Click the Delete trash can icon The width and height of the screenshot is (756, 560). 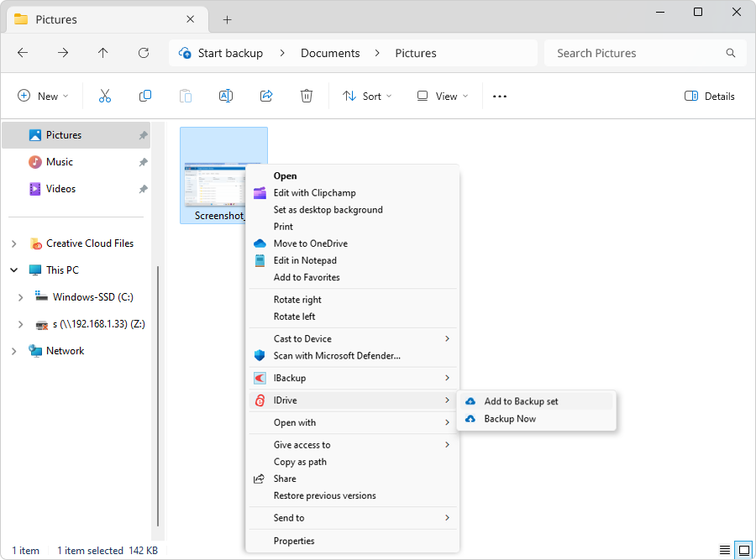[x=307, y=97]
